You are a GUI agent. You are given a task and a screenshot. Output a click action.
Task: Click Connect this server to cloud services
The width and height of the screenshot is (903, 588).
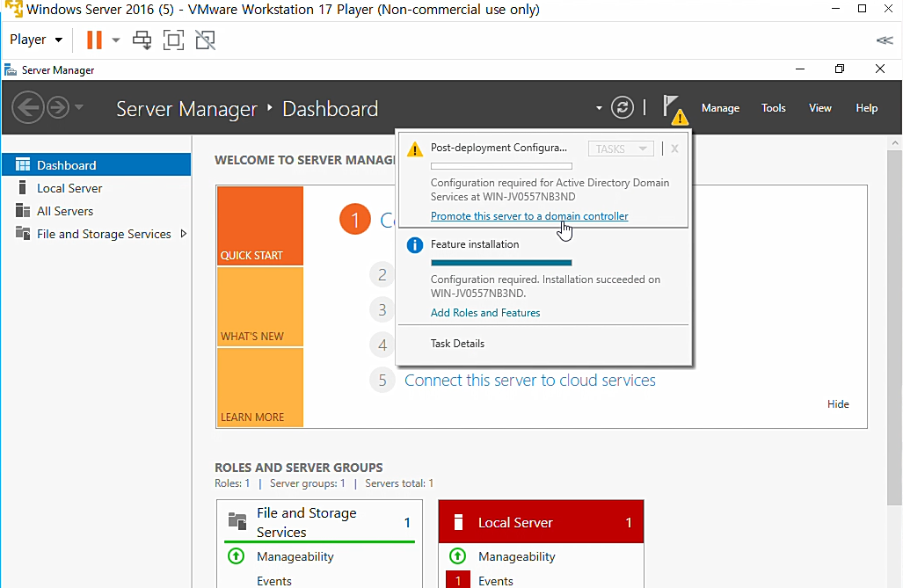point(530,380)
